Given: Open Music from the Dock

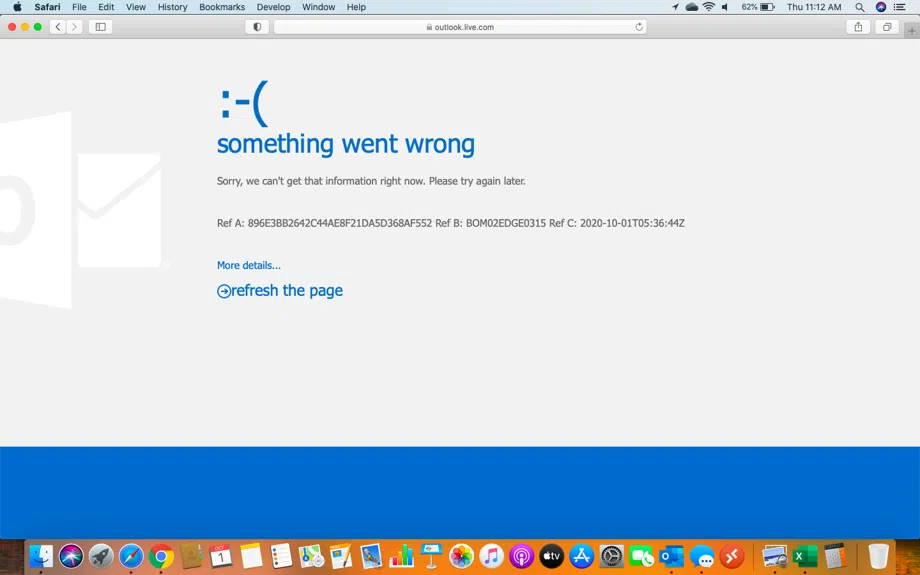Looking at the screenshot, I should [x=491, y=556].
